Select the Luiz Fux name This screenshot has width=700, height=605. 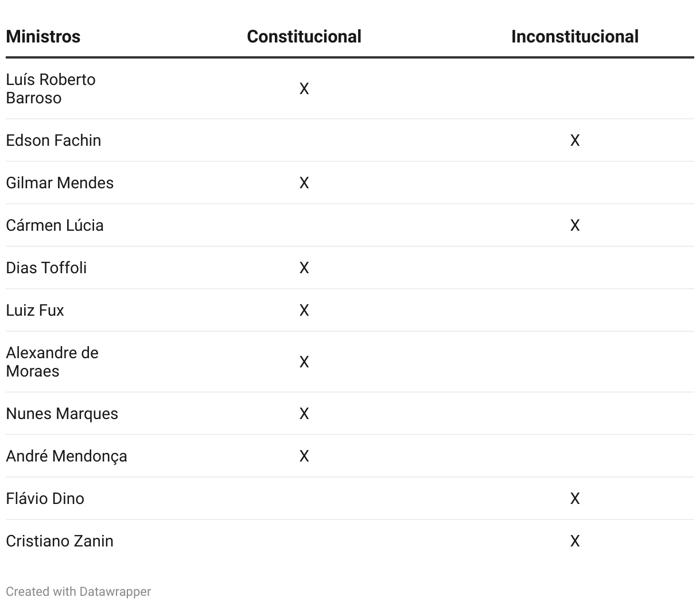[35, 310]
